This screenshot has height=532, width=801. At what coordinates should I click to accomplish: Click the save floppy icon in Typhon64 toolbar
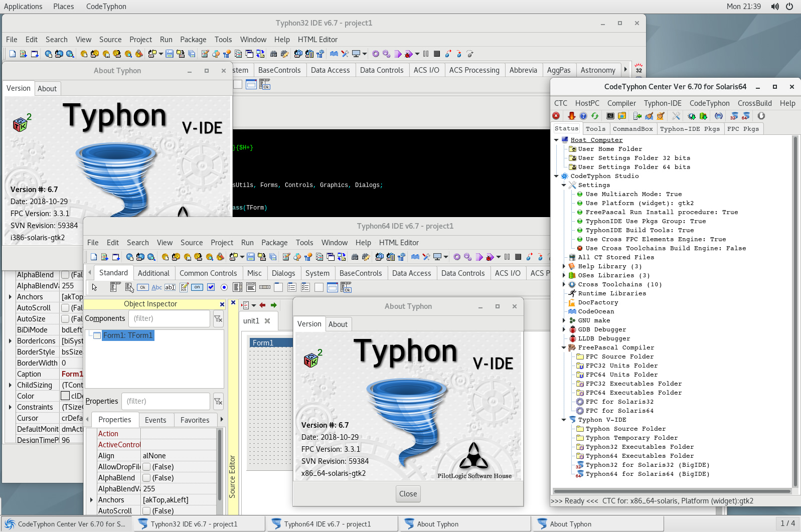pyautogui.click(x=251, y=257)
